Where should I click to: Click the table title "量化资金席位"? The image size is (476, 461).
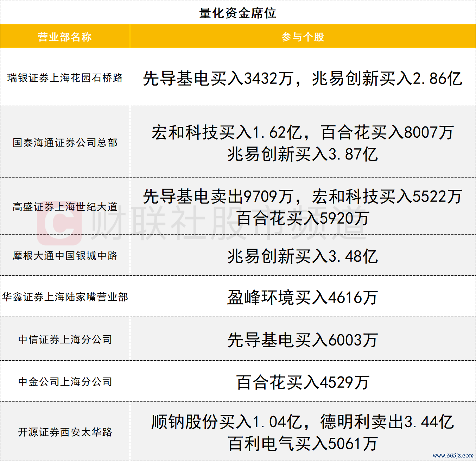[x=238, y=13]
